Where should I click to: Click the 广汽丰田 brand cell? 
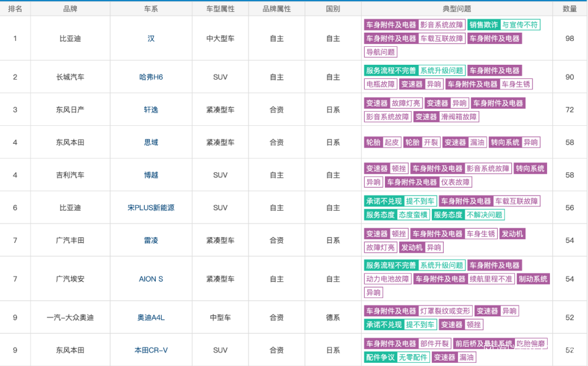pos(70,240)
